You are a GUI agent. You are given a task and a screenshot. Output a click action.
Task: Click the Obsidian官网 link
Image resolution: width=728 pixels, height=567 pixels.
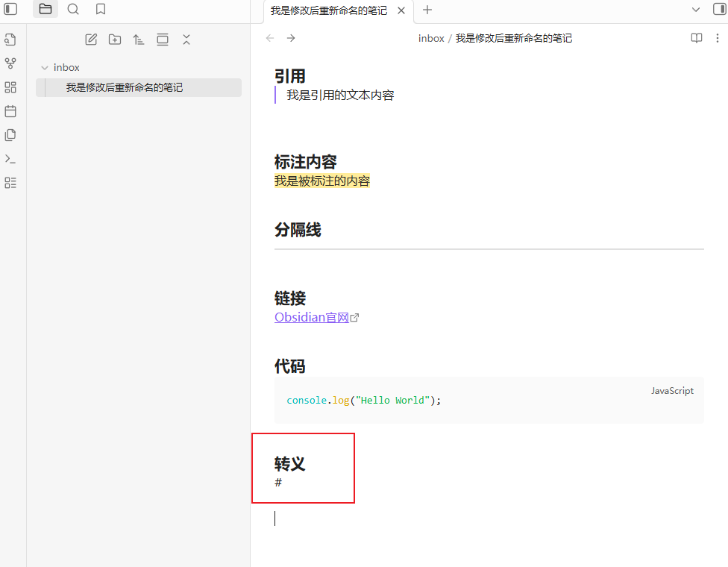tap(312, 317)
